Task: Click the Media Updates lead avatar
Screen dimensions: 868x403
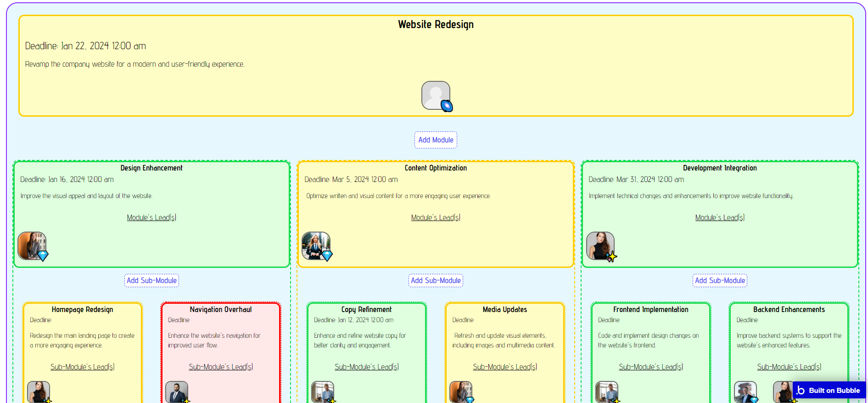Action: [461, 392]
